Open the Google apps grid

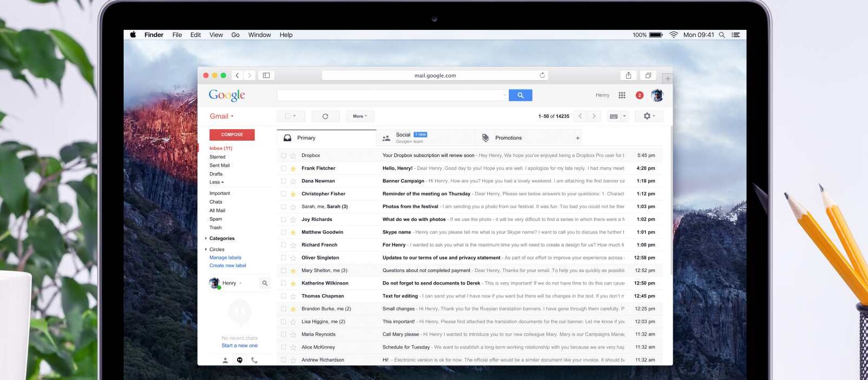pos(622,95)
